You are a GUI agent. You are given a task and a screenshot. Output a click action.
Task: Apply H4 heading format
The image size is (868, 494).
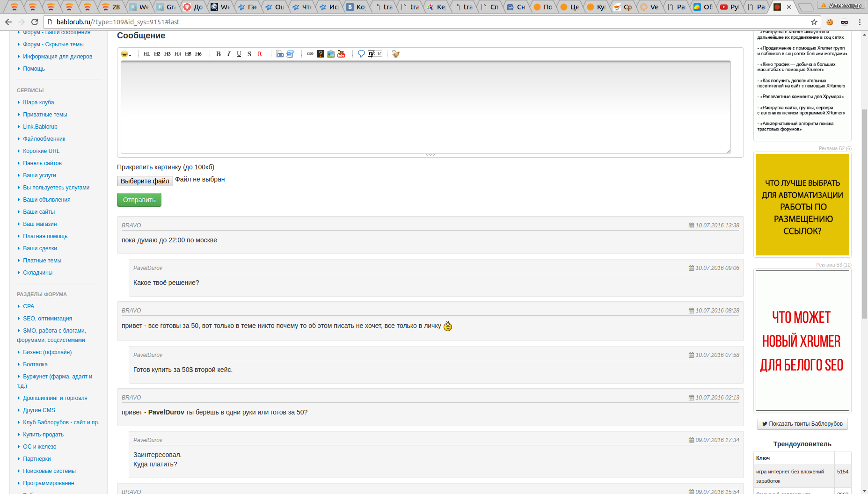pos(177,54)
